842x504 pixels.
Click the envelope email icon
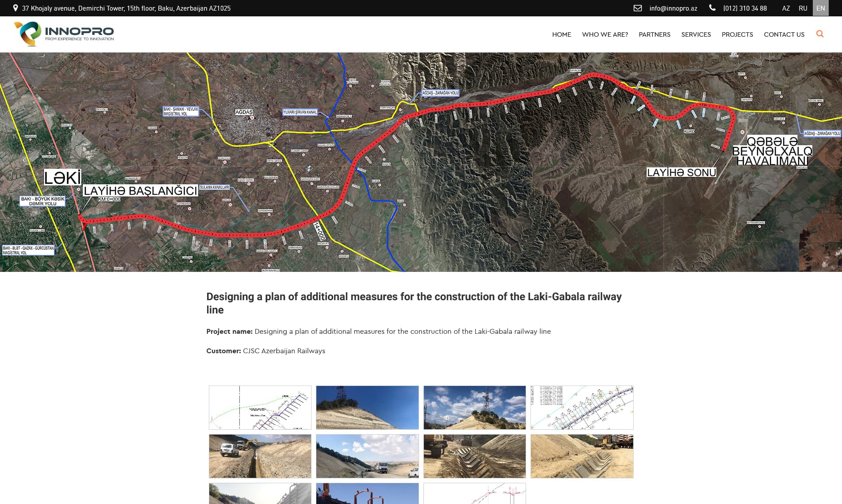point(638,8)
